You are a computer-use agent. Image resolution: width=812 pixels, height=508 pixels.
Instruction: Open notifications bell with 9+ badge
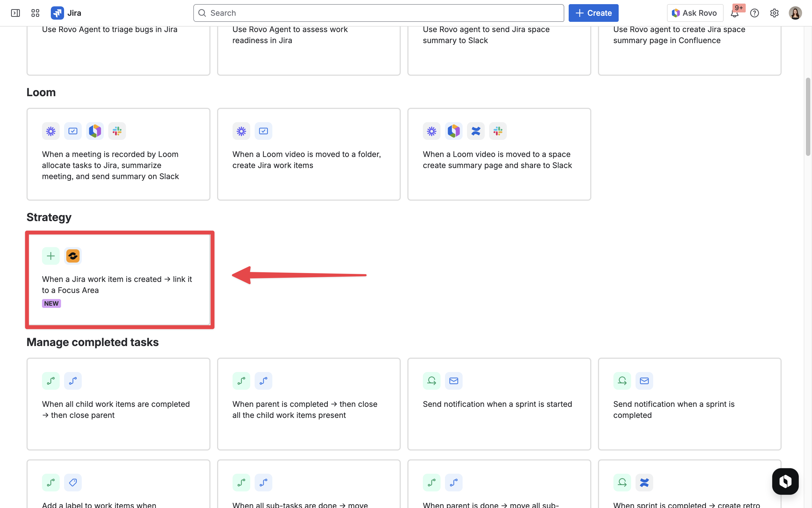(x=735, y=13)
